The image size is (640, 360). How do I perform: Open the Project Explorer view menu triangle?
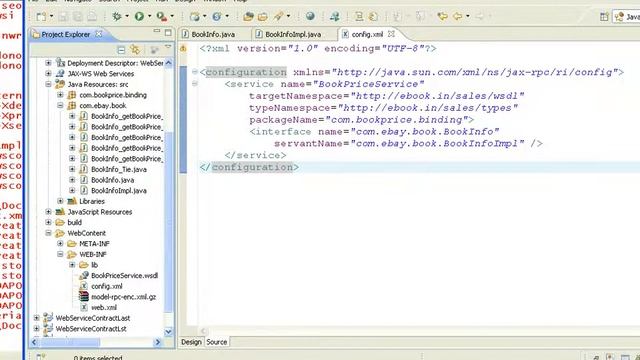tap(168, 48)
